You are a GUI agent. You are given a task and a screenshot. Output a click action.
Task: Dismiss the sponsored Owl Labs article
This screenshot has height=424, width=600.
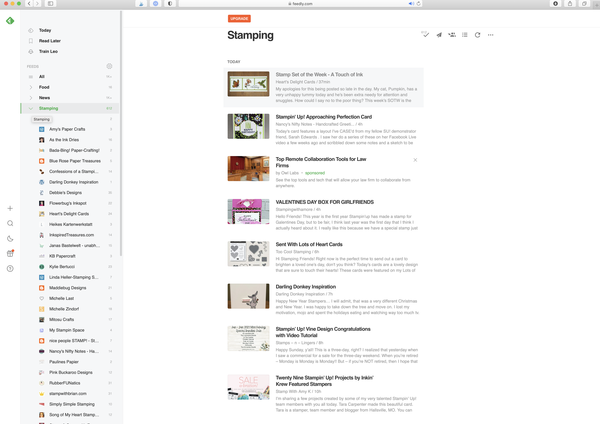click(x=415, y=160)
